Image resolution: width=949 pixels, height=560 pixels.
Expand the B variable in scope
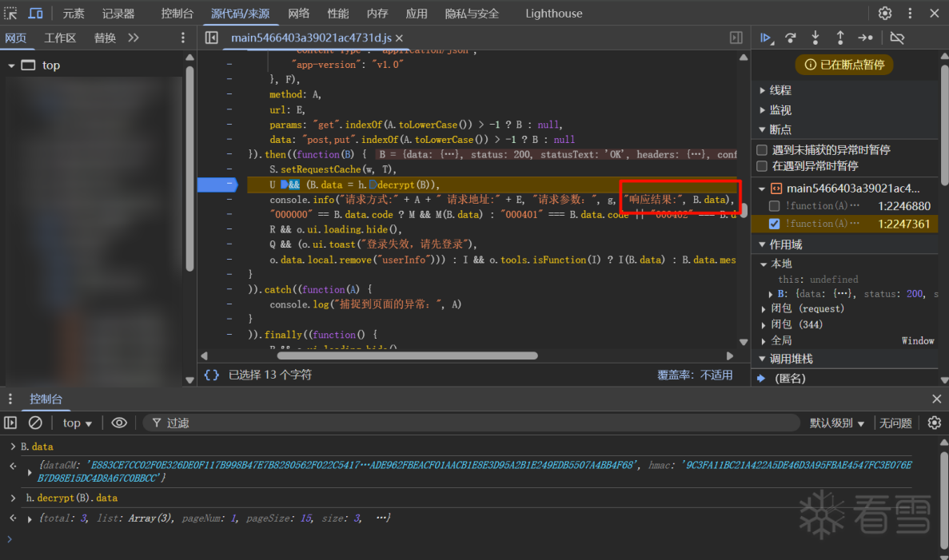pos(771,294)
